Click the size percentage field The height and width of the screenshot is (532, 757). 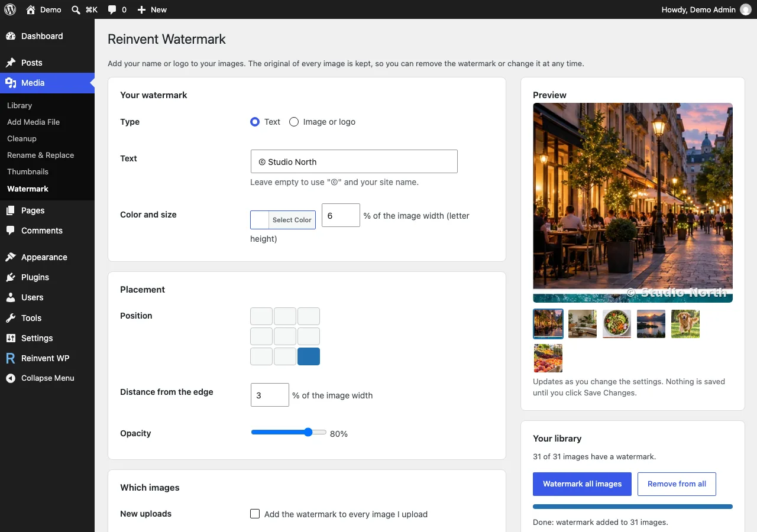click(341, 215)
